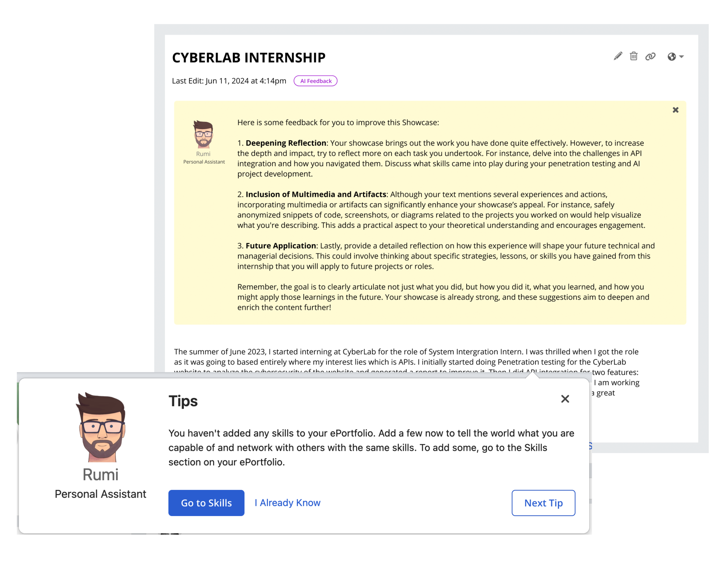Click the globe visibility icon
728x567 pixels.
672,57
